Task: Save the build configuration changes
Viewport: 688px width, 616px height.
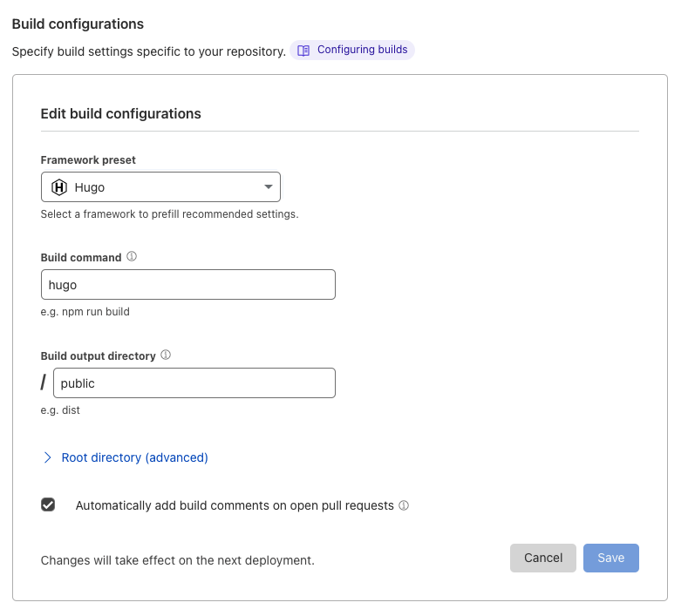Action: [x=610, y=558]
